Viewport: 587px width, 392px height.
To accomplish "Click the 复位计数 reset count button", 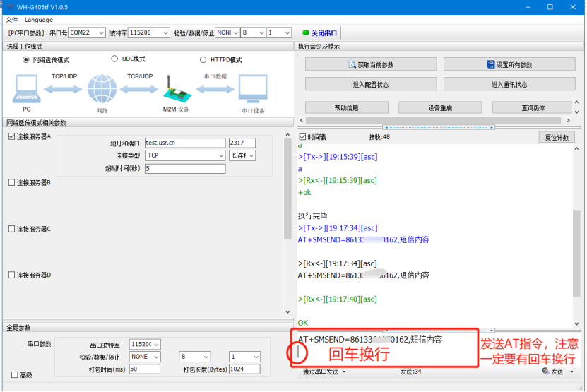I will tap(557, 137).
